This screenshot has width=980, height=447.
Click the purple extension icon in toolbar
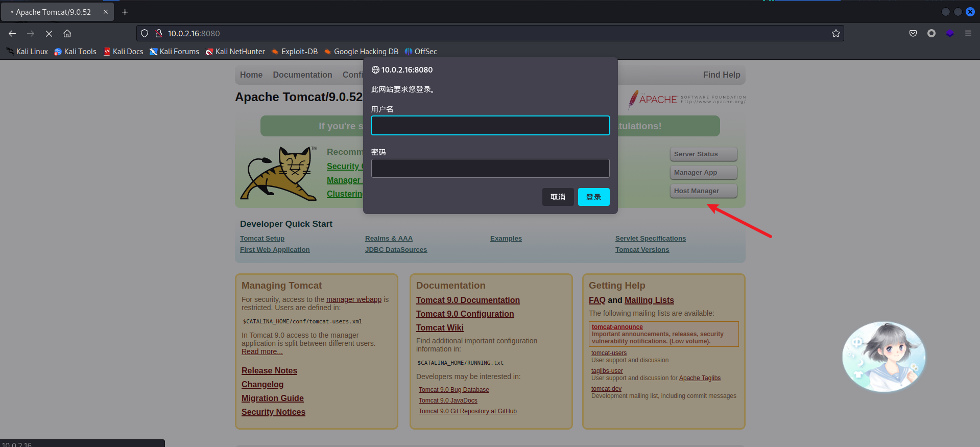coord(950,33)
